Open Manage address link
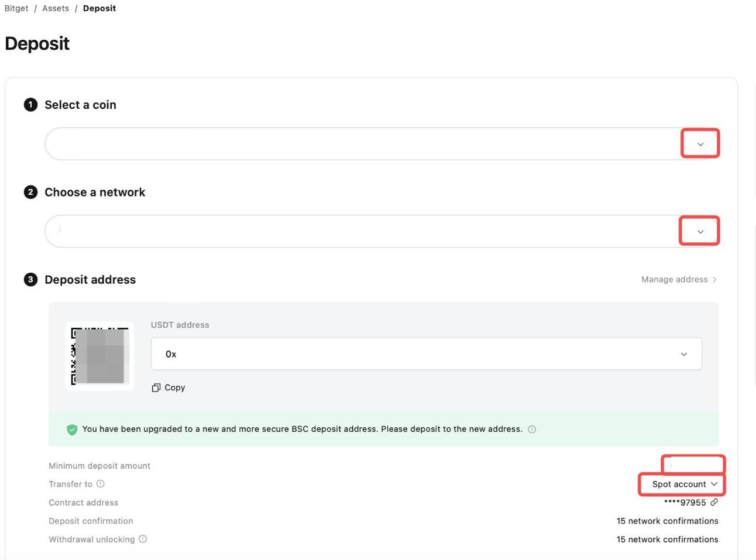Viewport: 756px width, 560px height. [x=679, y=280]
